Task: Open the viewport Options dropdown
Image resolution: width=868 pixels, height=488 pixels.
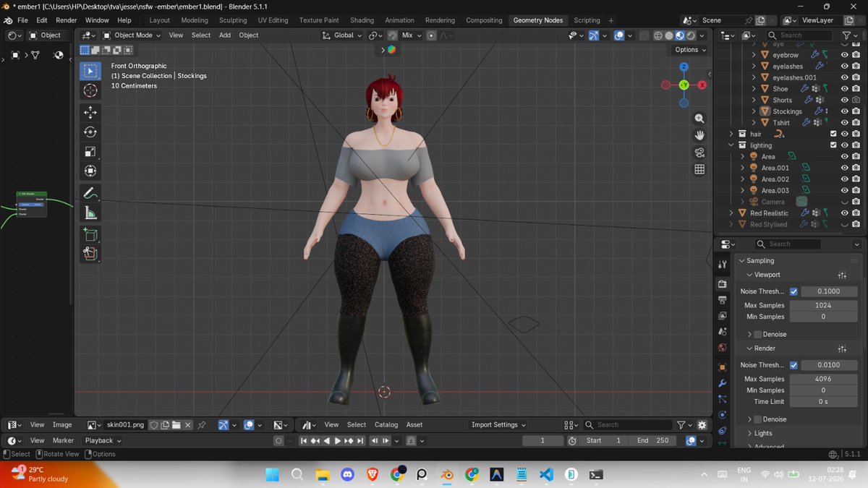Action: 690,49
